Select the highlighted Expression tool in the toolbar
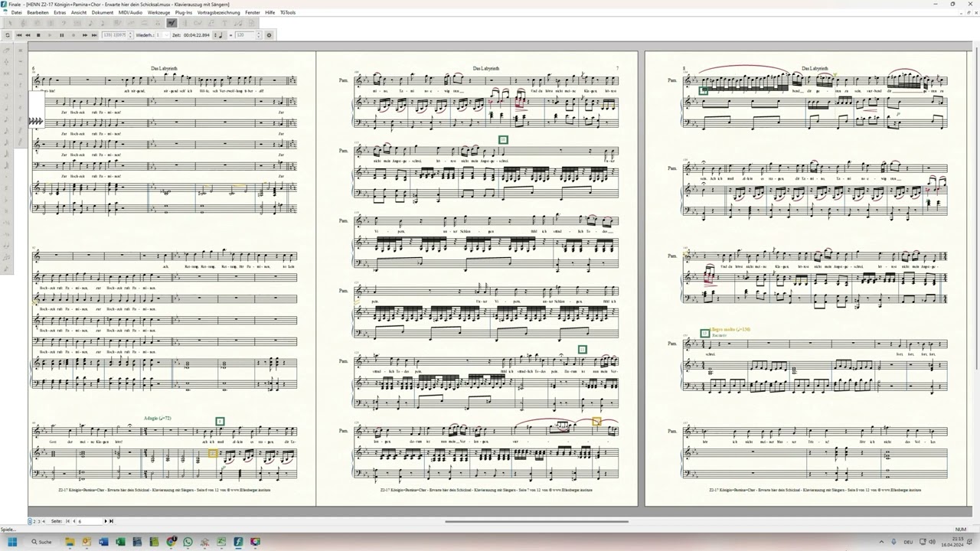980x551 pixels. pos(171,23)
